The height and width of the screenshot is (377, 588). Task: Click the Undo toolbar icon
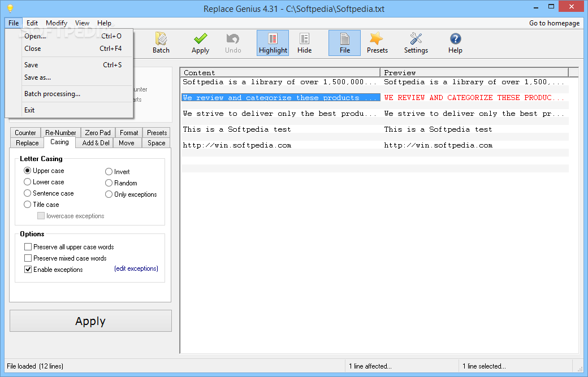[233, 43]
